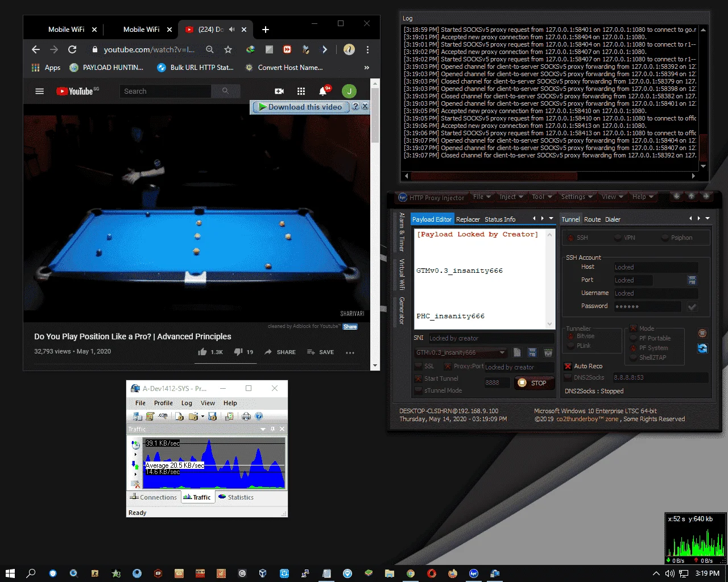This screenshot has width=728, height=582.
Task: Open PAYLOAD HUNTIN... bookmark
Action: pos(106,68)
